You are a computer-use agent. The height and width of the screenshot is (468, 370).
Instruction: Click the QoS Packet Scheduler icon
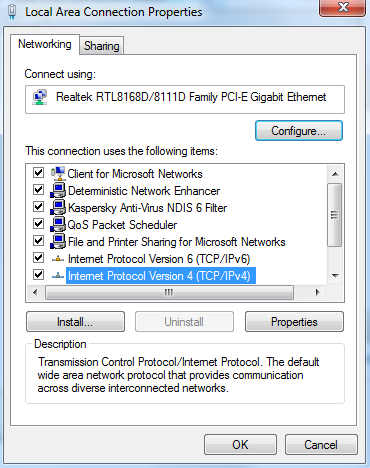(58, 224)
